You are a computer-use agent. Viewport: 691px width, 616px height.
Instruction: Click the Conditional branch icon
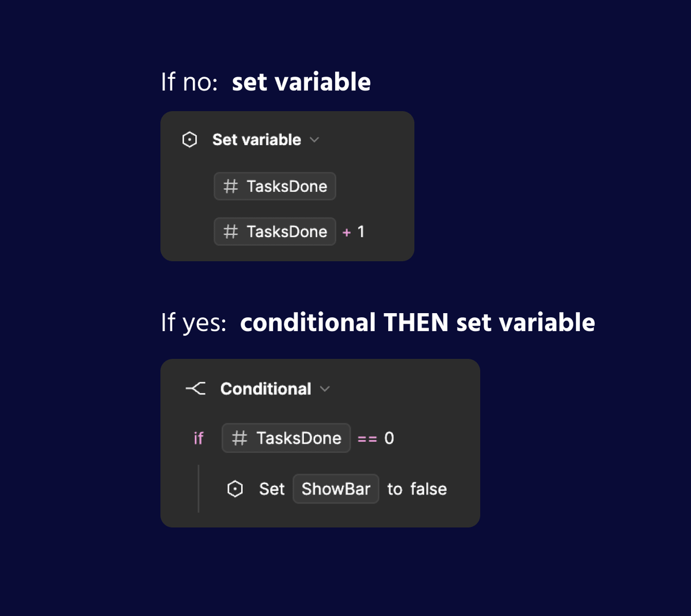coord(196,389)
